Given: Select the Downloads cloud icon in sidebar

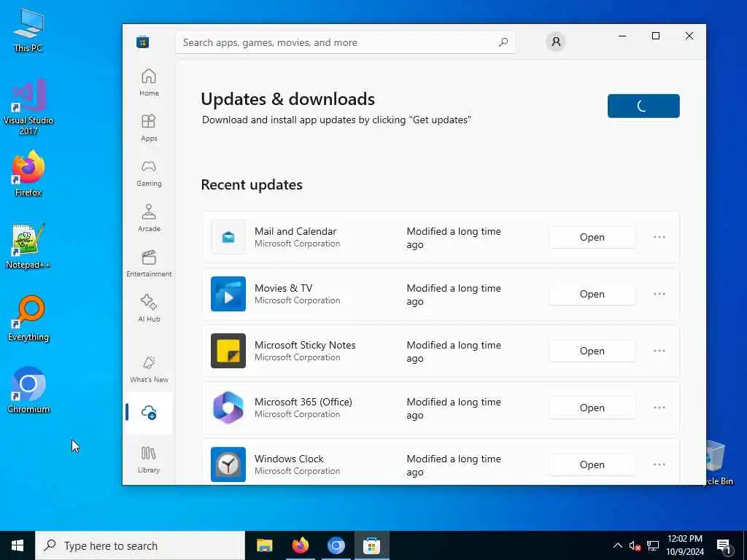Looking at the screenshot, I should [149, 413].
